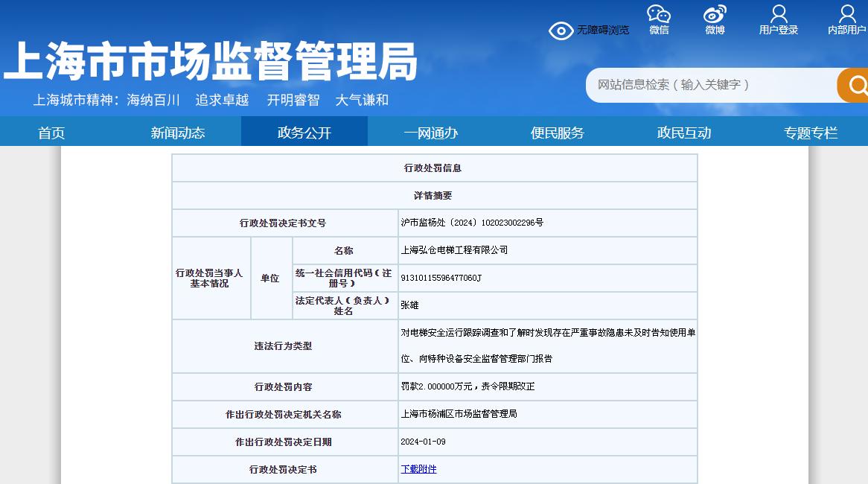Select company name 上海弘仓电梯工程有限公司
This screenshot has height=484, width=868.
tap(455, 250)
